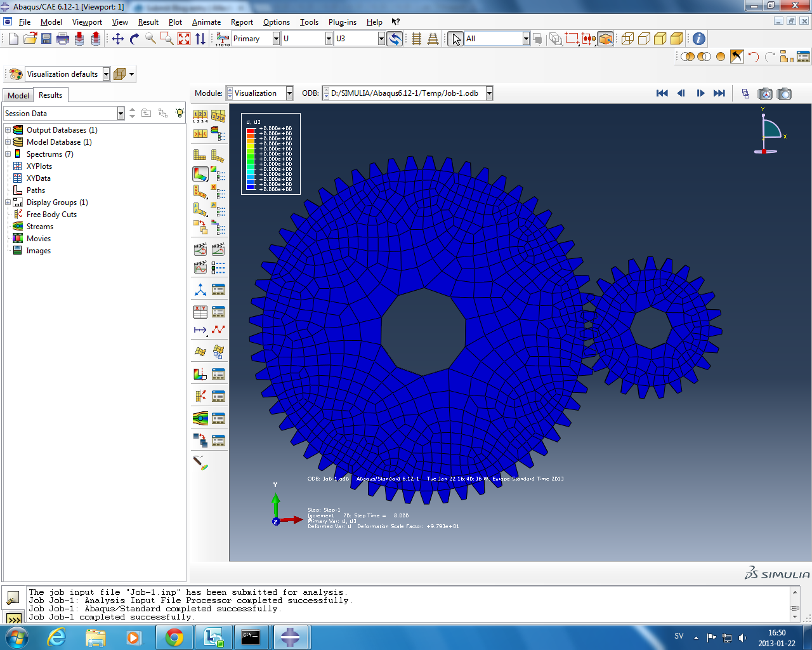The height and width of the screenshot is (650, 812).
Task: Click the Query Information icon
Action: [x=698, y=39]
